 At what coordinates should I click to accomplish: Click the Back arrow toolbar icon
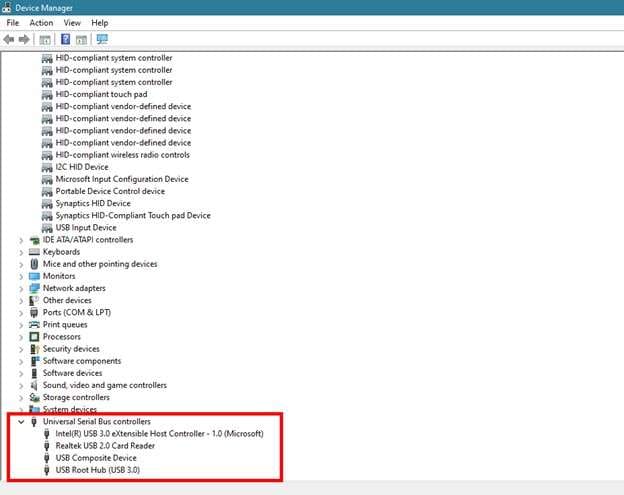[x=9, y=39]
